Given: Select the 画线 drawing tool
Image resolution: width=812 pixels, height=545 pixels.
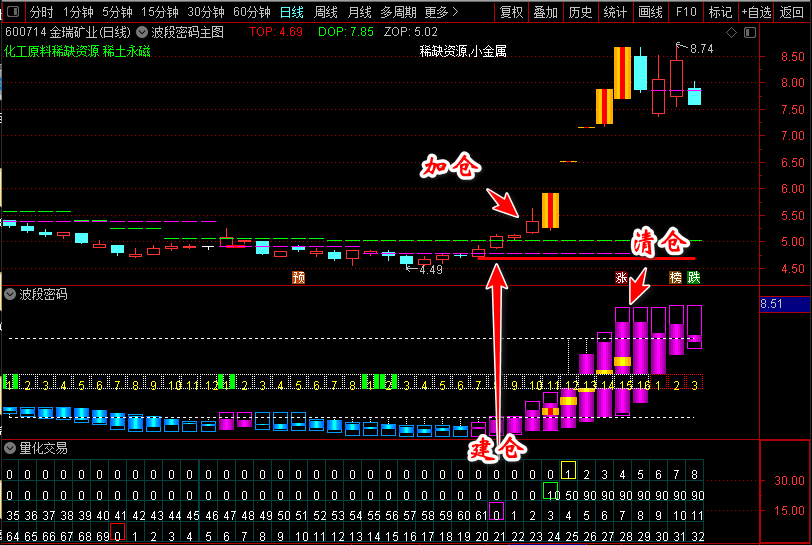Looking at the screenshot, I should (x=650, y=12).
